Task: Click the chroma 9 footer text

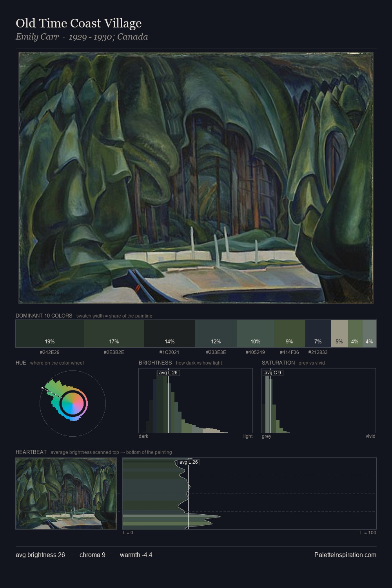Action: [x=93, y=555]
